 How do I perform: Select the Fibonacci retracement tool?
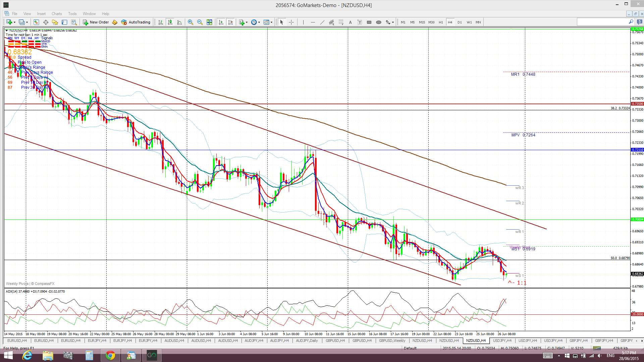coord(341,22)
